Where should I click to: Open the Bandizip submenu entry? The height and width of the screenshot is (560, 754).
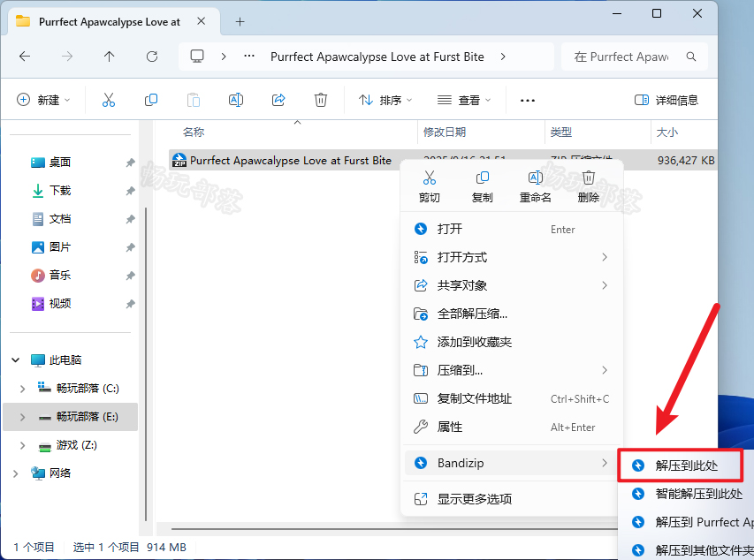point(512,463)
